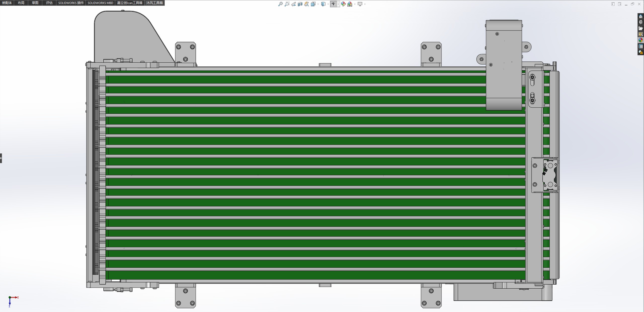Open the SOLIDWORKS MBD tab
The image size is (644, 312).
coord(100,3)
